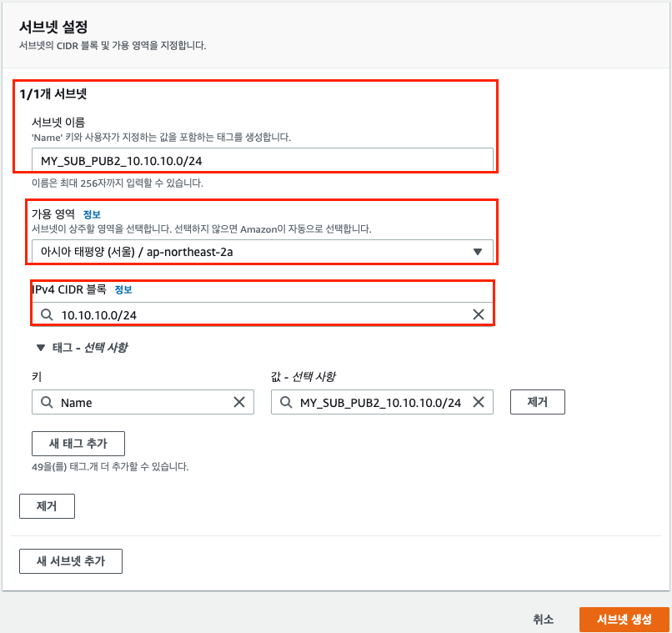Click the subnet name input field
The image size is (672, 633).
click(263, 160)
